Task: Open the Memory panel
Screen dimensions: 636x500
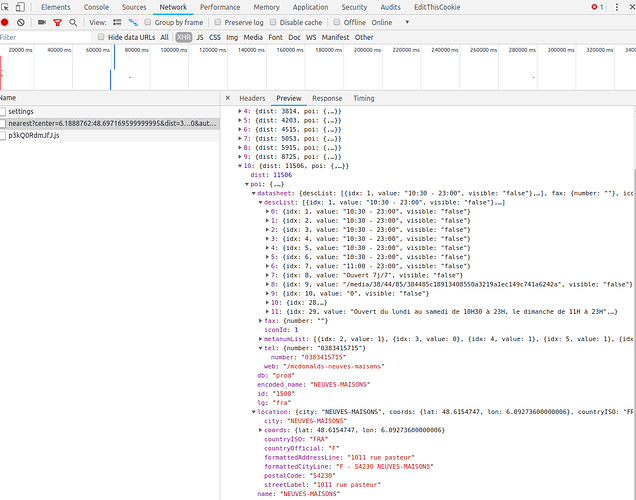Action: click(x=266, y=7)
